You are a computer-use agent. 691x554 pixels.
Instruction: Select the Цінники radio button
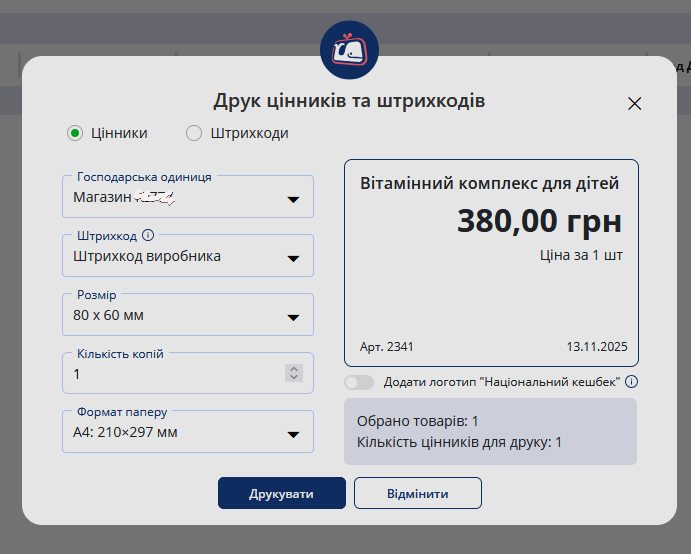point(75,133)
